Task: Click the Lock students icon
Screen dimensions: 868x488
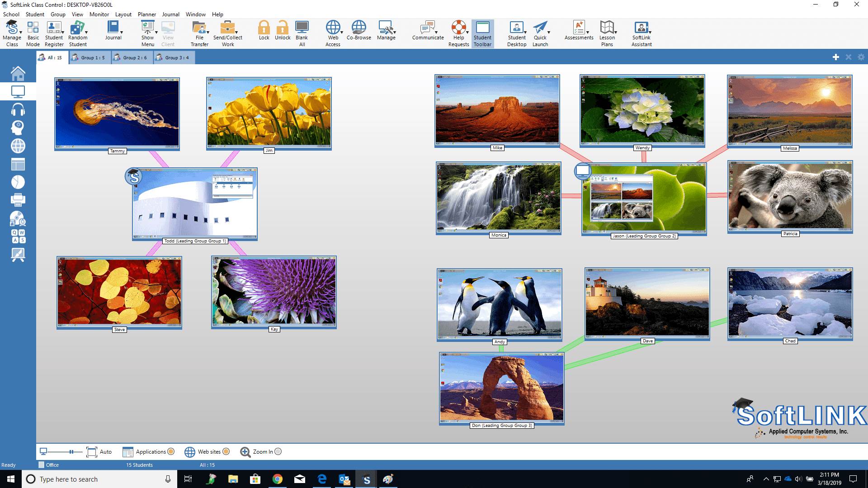Action: tap(264, 30)
